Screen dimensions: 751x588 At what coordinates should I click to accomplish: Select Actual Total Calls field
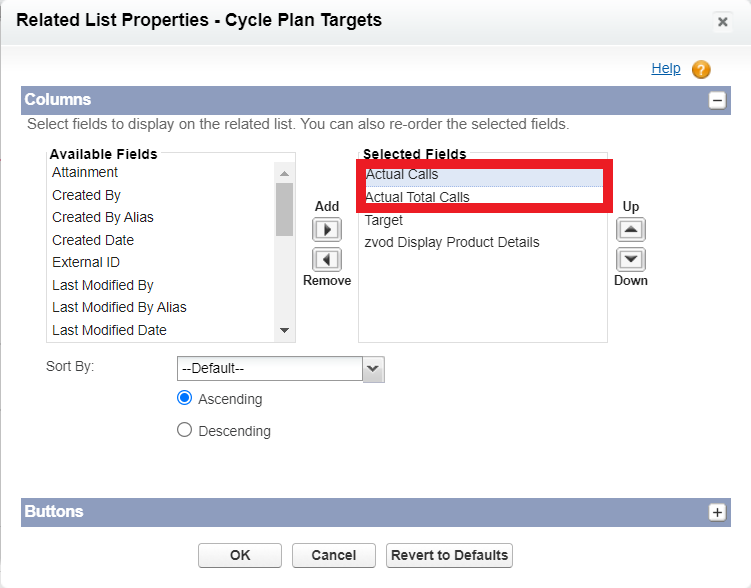coord(417,197)
